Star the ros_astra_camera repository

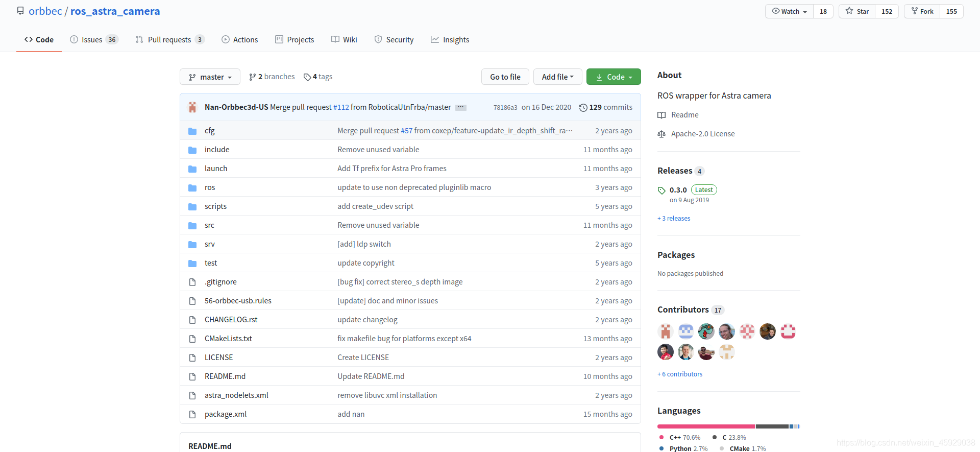pos(857,11)
